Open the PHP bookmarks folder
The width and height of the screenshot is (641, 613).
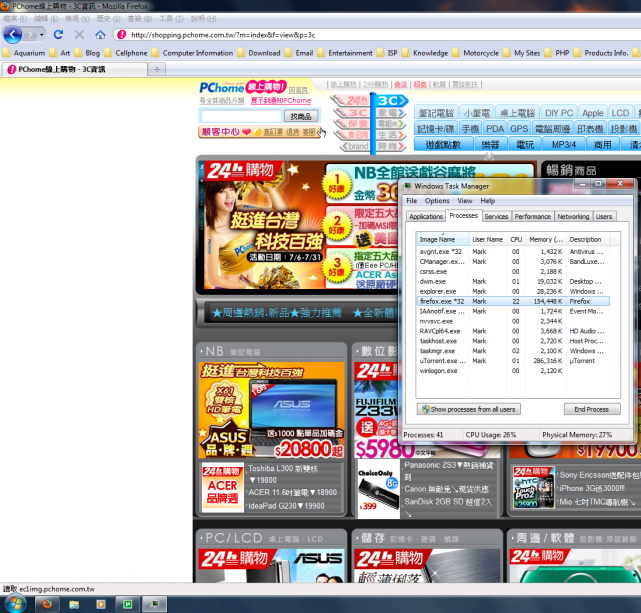[557, 53]
